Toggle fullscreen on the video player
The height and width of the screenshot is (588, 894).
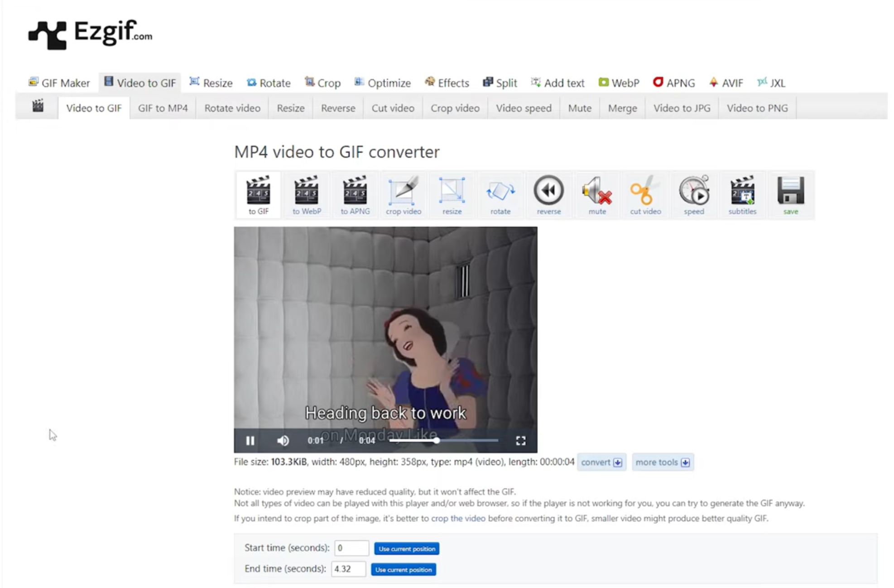pos(521,440)
